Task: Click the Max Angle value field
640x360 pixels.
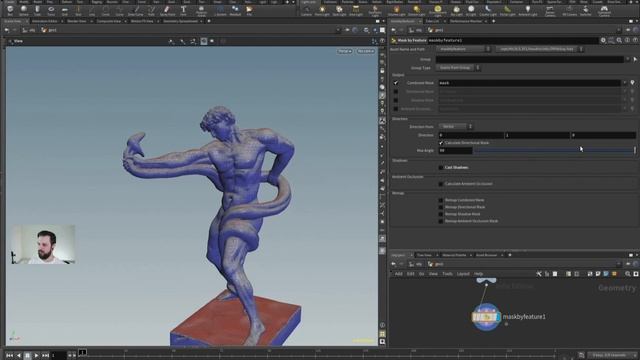Action: click(x=455, y=151)
